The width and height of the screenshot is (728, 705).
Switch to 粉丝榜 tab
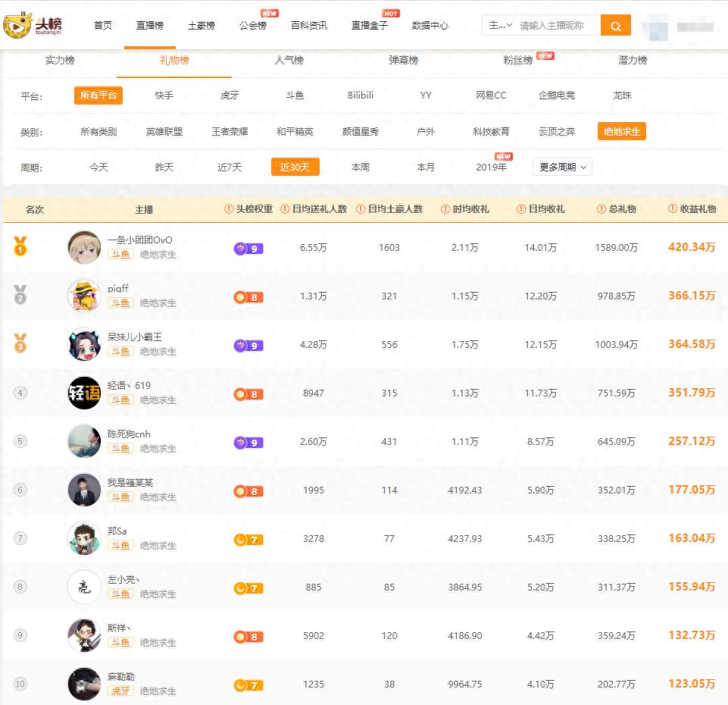[x=518, y=60]
